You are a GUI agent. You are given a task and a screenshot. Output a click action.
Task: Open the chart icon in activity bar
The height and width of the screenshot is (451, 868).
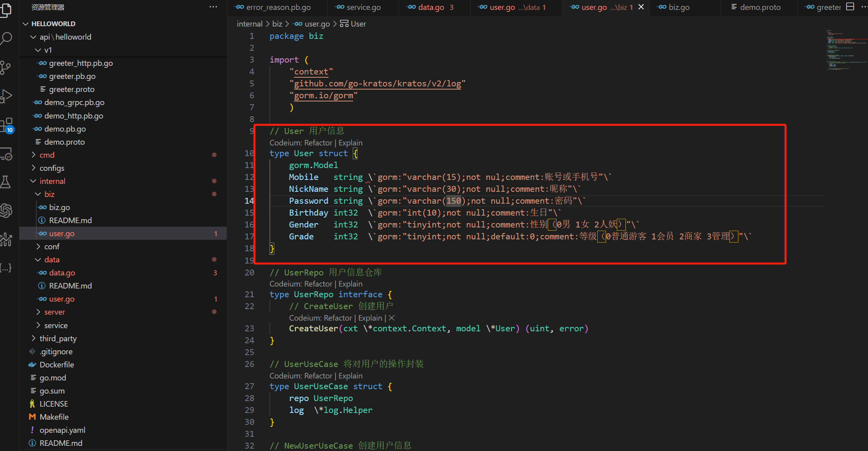[6, 239]
